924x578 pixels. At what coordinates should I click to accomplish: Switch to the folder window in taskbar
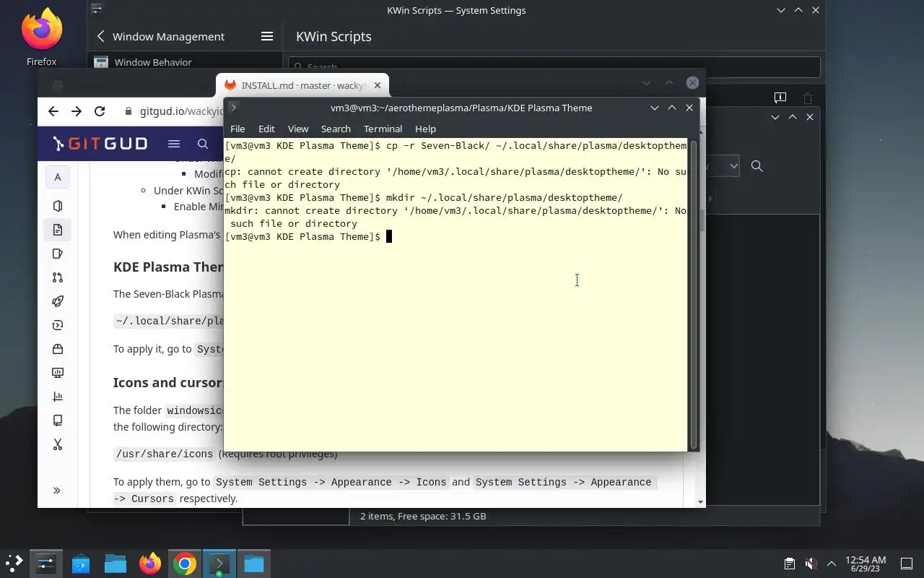click(254, 564)
